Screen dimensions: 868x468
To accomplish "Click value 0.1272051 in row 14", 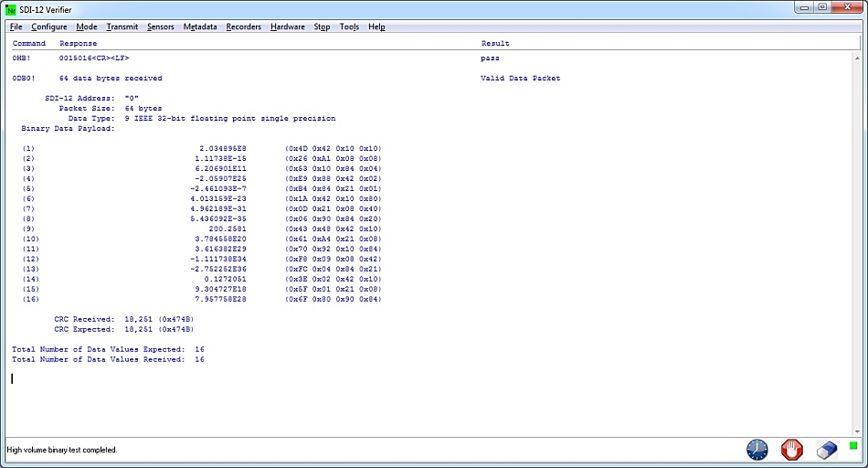I will (x=225, y=279).
